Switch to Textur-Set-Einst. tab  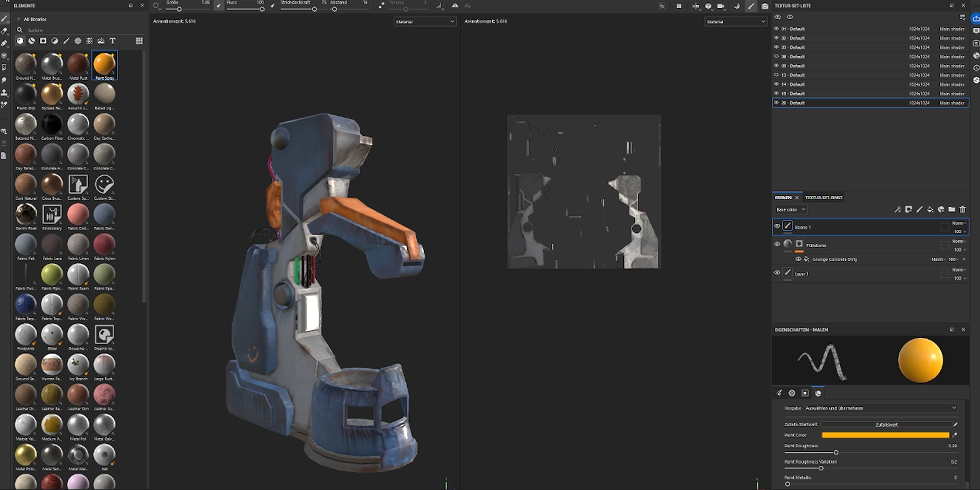pyautogui.click(x=824, y=198)
